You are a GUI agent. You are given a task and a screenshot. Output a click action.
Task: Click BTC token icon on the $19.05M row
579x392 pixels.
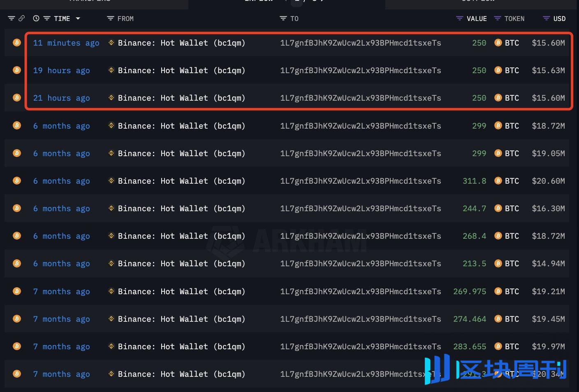coord(498,153)
